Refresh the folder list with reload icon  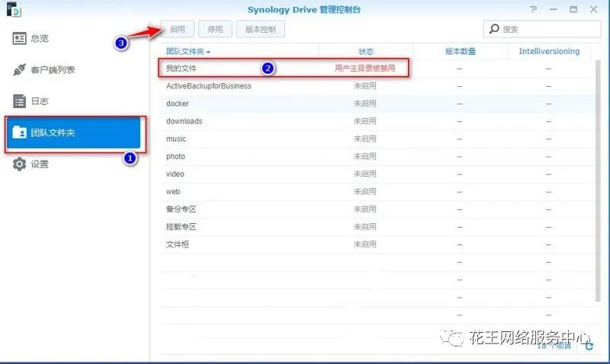pyautogui.click(x=589, y=346)
